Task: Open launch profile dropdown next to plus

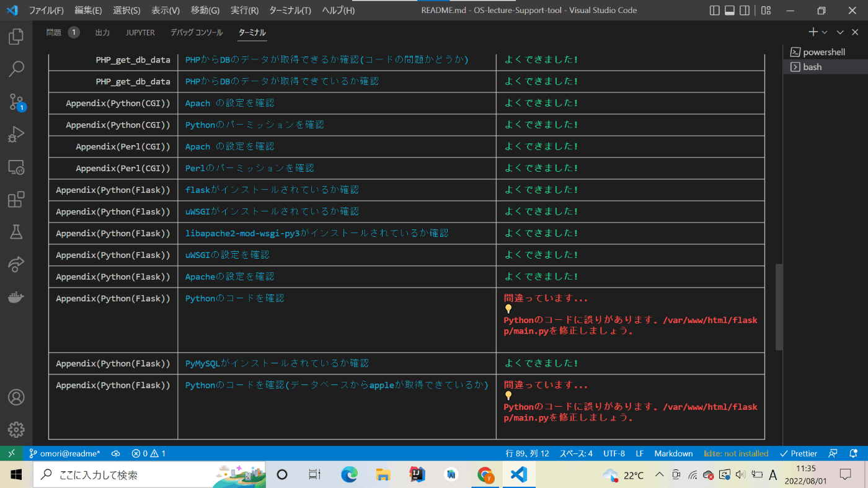Action: tap(825, 32)
